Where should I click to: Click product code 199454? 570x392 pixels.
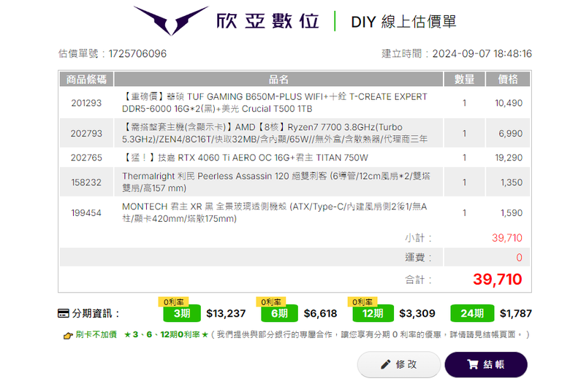click(x=86, y=212)
